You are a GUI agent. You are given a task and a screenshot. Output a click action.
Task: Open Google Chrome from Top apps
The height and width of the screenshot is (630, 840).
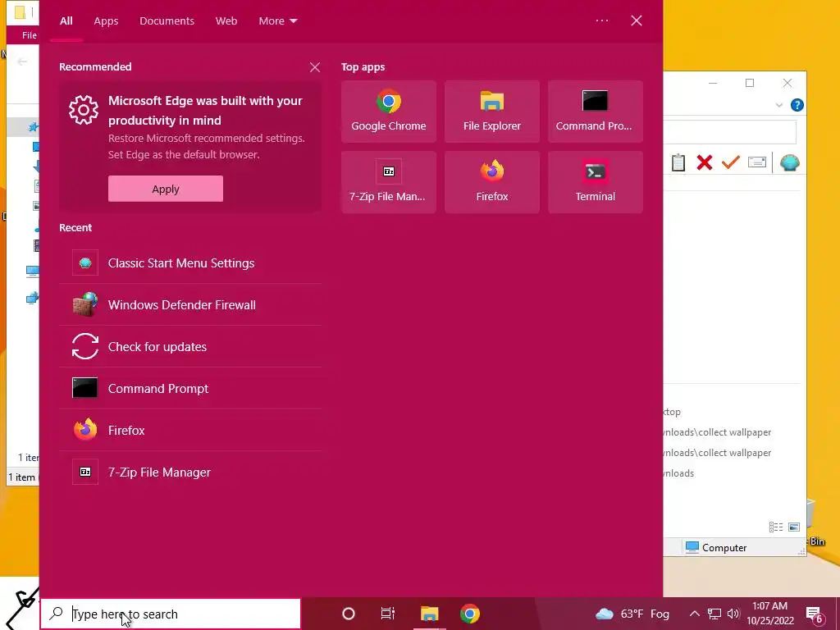pos(388,112)
